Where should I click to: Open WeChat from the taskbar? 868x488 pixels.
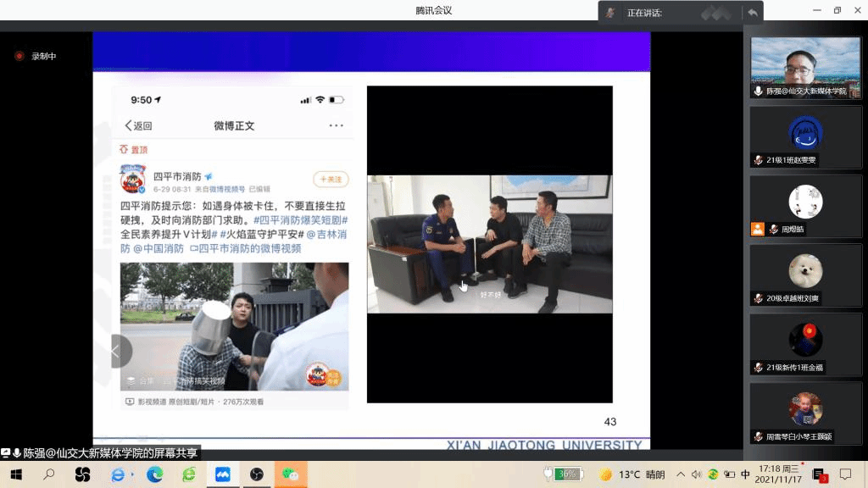click(x=290, y=474)
